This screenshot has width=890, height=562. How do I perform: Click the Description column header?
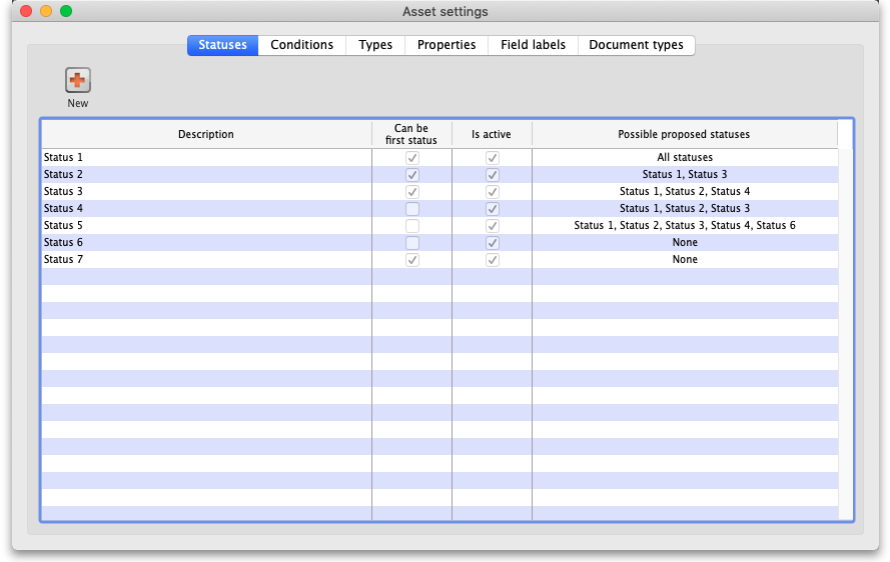click(206, 134)
